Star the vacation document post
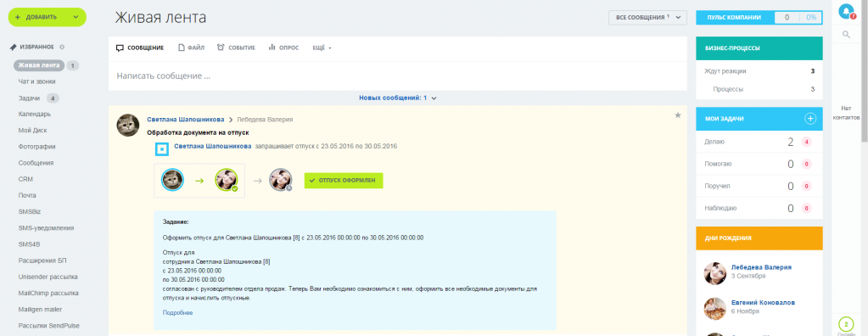Viewport: 868px width, 336px height. tap(678, 115)
